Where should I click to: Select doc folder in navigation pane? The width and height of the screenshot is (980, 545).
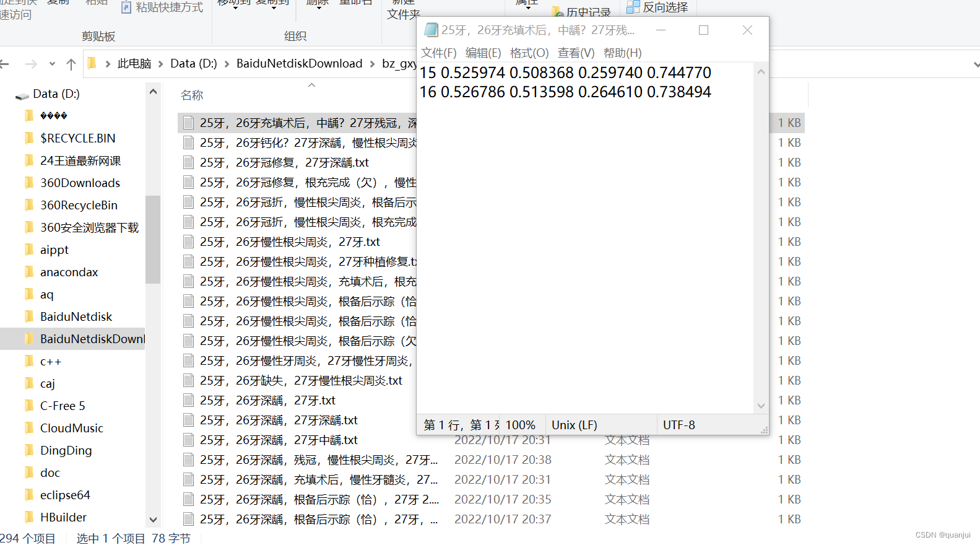50,473
